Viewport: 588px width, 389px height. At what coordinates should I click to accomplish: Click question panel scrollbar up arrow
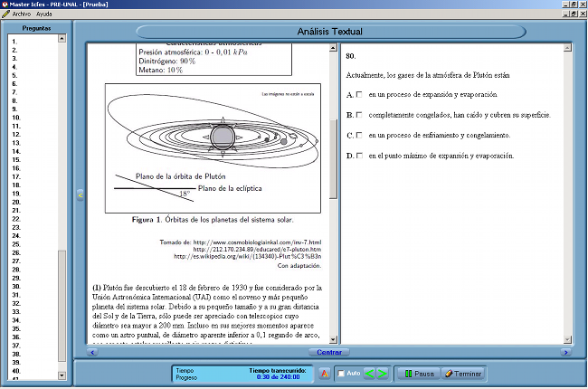567,48
